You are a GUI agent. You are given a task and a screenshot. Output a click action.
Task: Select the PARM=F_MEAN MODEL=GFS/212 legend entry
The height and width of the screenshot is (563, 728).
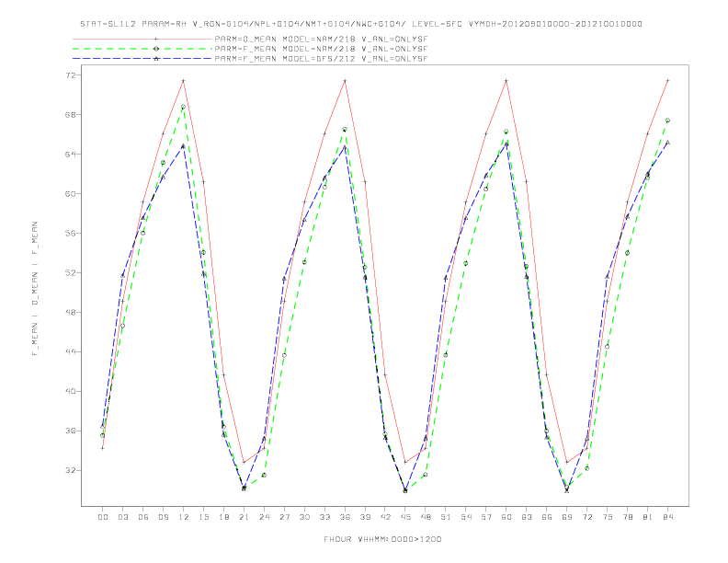coord(321,59)
